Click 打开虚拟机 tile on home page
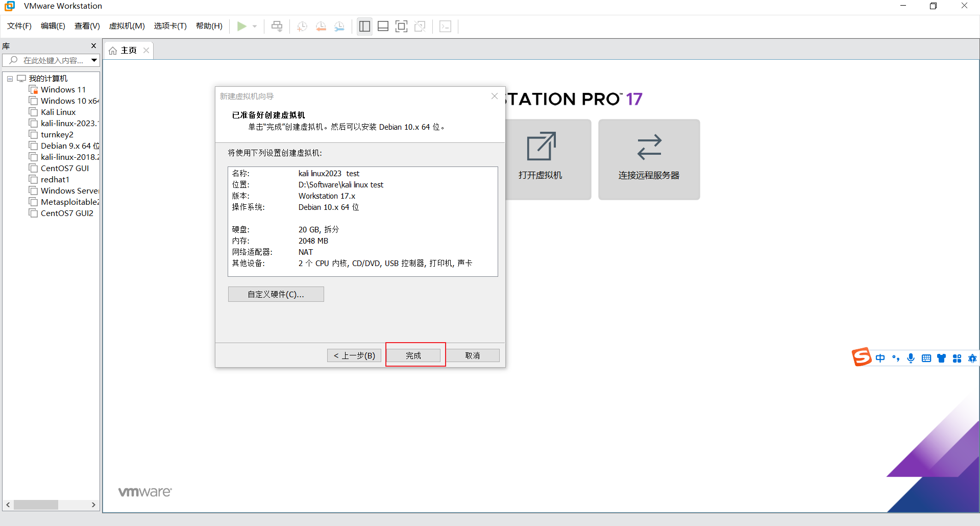The image size is (980, 526). coord(547,159)
